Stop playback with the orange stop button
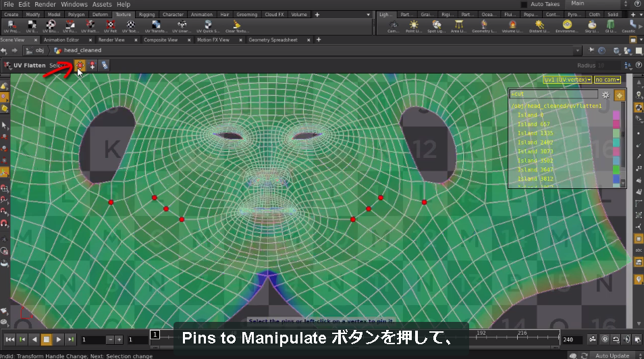Image resolution: width=644 pixels, height=359 pixels. pos(47,339)
